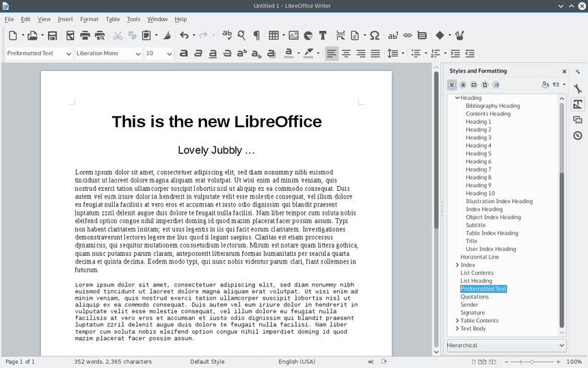This screenshot has width=588, height=368.
Task: Close the Styles and Formatting panel
Action: (x=564, y=71)
